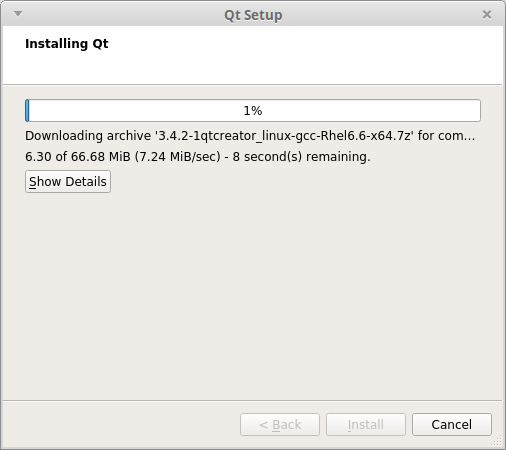Click the '<' arrow on the Back button
506x450 pixels.
point(263,425)
